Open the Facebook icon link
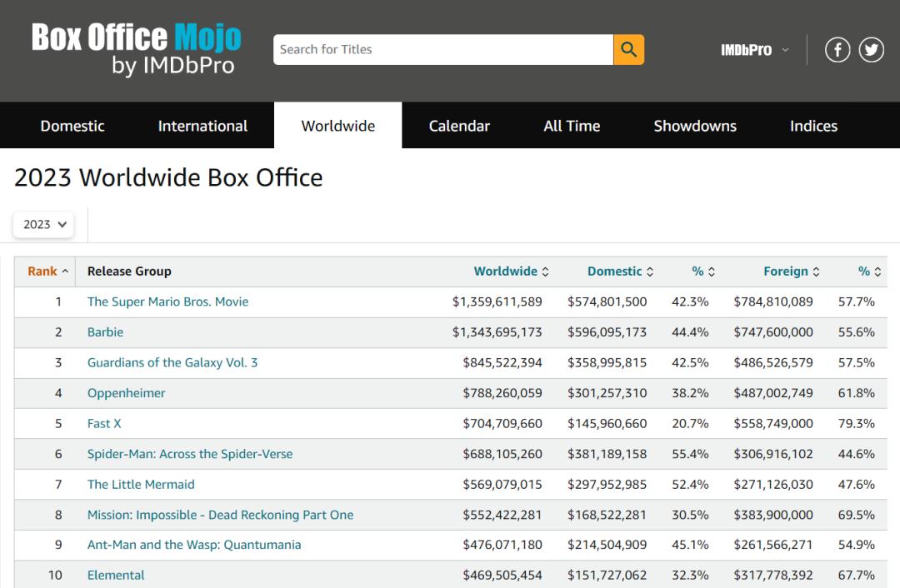The width and height of the screenshot is (900, 588). point(837,50)
